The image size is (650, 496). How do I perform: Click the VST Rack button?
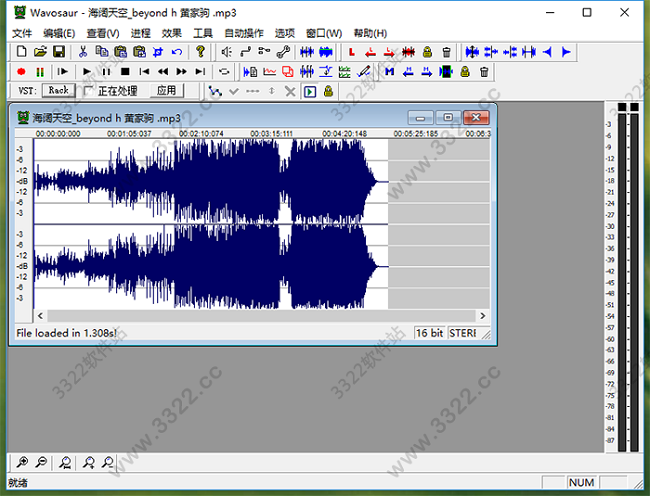tap(58, 90)
